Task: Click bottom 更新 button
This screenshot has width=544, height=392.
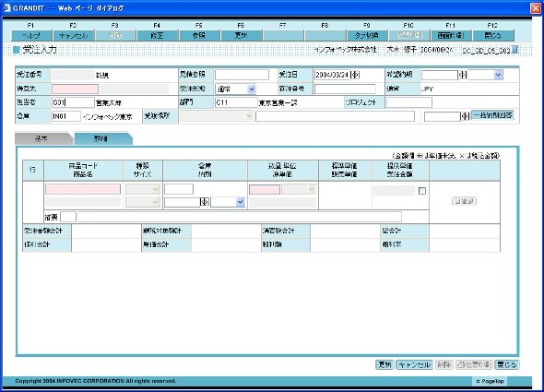Action: pos(384,364)
